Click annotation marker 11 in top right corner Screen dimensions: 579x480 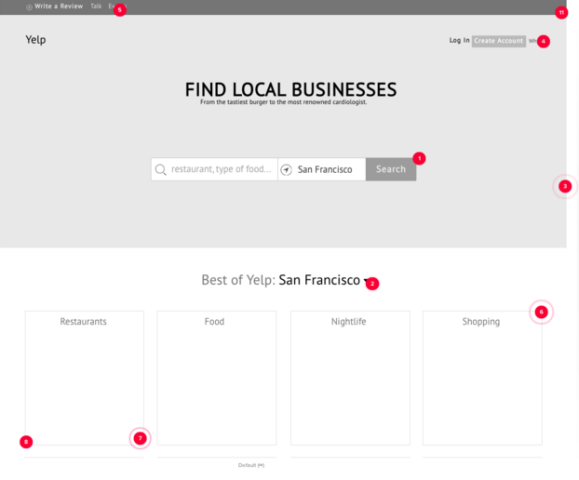pyautogui.click(x=561, y=13)
